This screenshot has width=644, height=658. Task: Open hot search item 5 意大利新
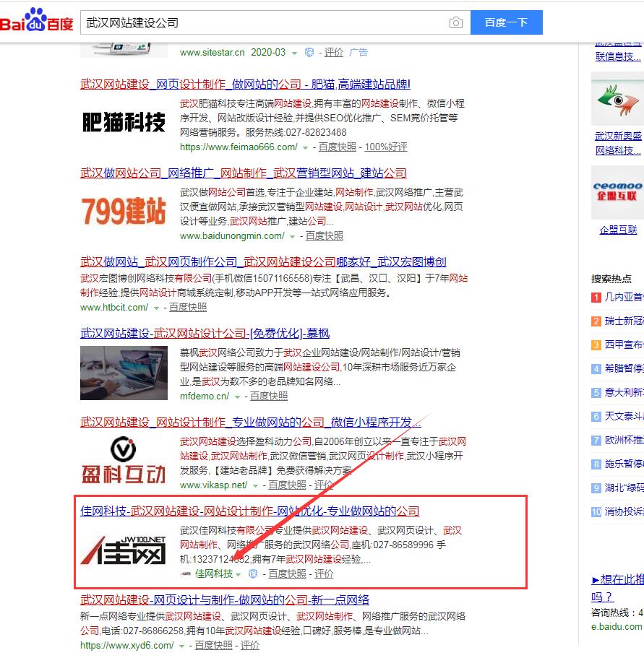pos(623,393)
